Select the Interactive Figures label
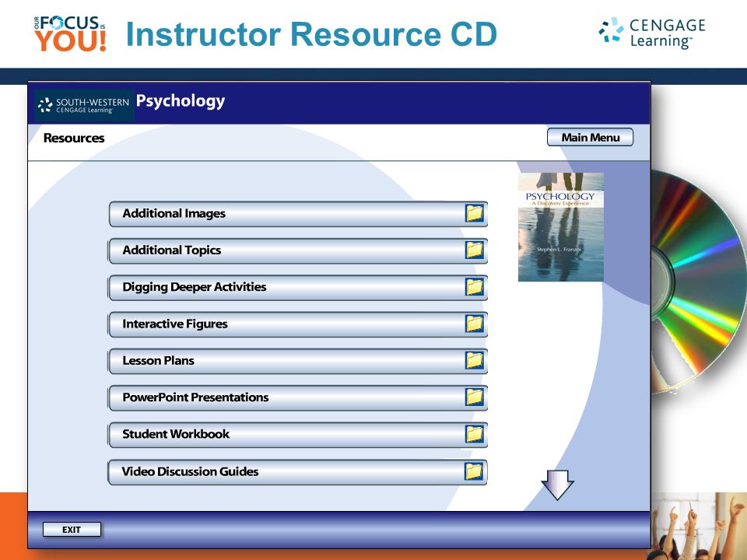 [x=175, y=324]
